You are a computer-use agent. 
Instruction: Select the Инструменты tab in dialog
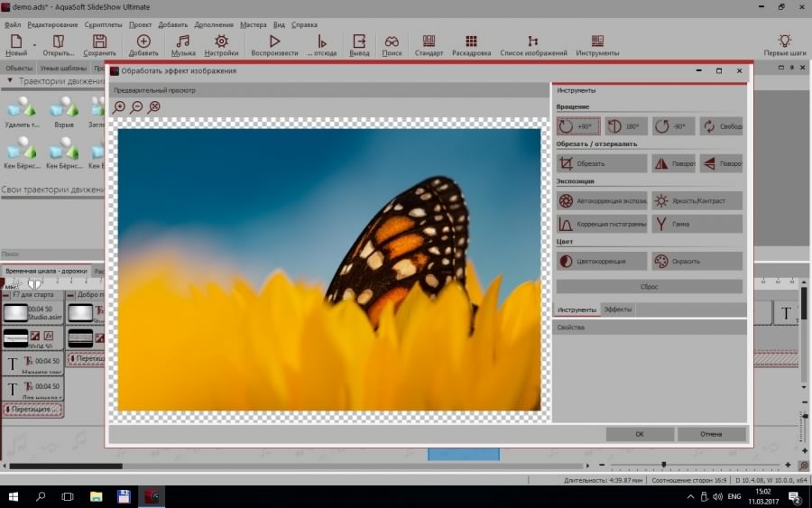click(577, 309)
